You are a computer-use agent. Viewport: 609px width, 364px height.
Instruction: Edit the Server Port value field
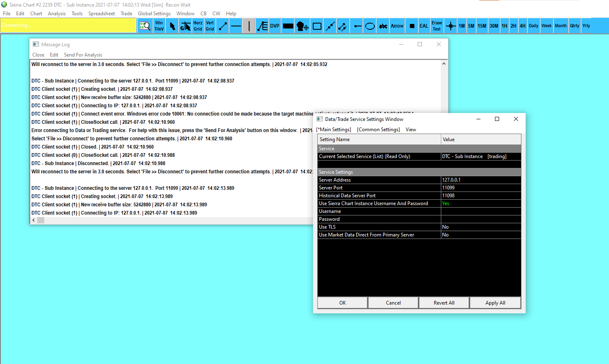click(x=481, y=188)
